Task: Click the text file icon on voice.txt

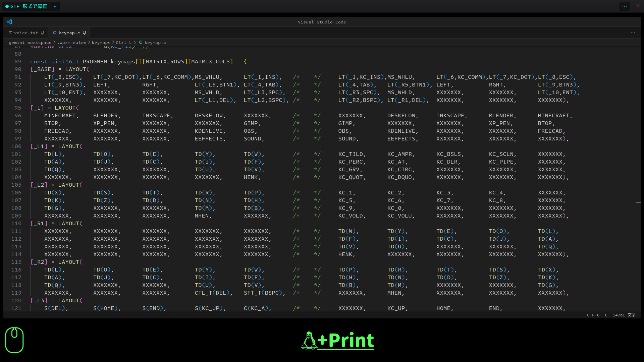Action: 11,33
